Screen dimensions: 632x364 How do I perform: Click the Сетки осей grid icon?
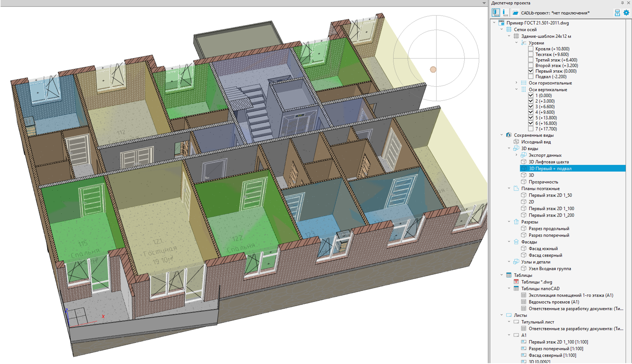tap(509, 29)
